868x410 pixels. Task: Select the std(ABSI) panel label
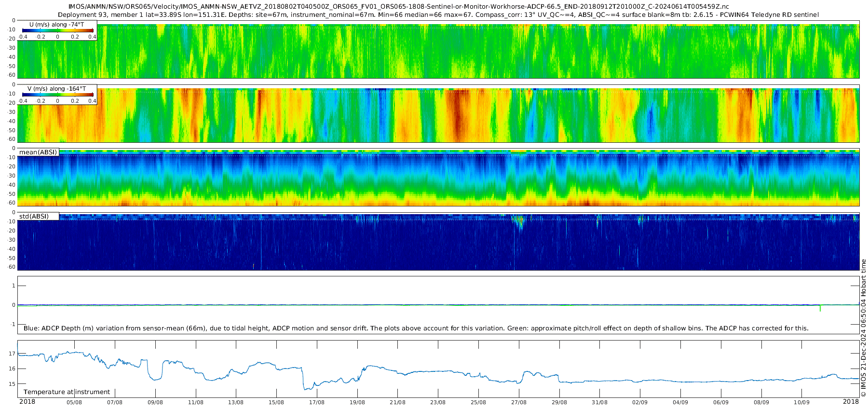tap(38, 217)
